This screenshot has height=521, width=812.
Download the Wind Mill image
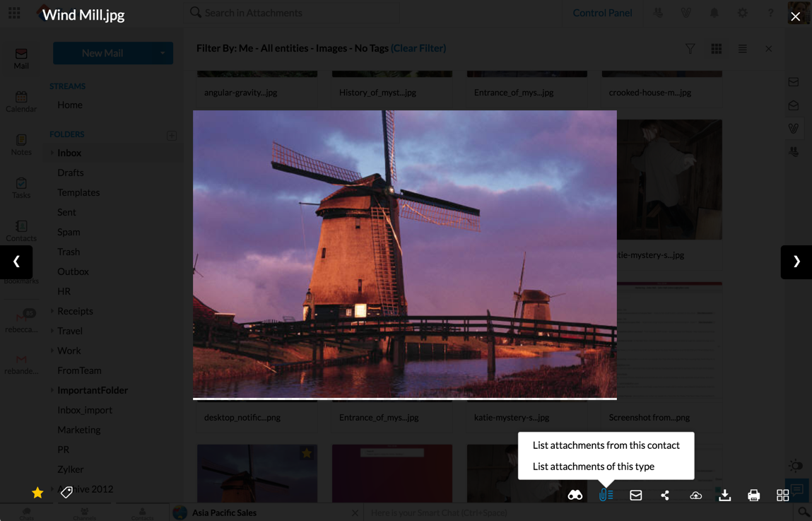[724, 495]
